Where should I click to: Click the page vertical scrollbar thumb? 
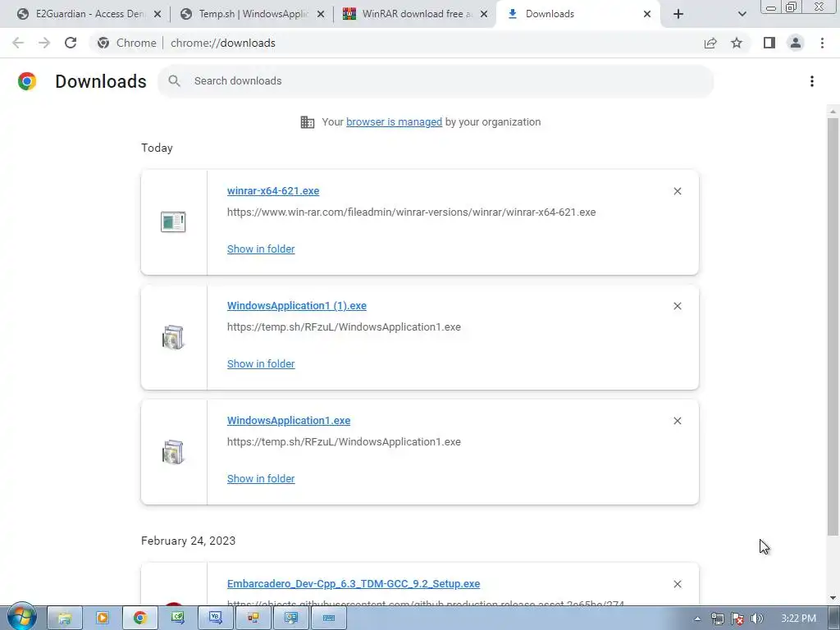click(x=833, y=326)
